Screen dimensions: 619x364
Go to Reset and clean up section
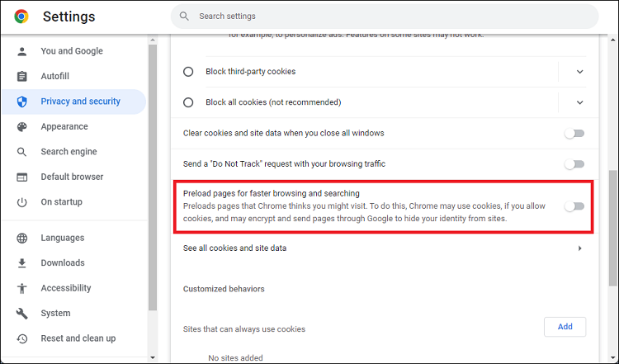(78, 338)
